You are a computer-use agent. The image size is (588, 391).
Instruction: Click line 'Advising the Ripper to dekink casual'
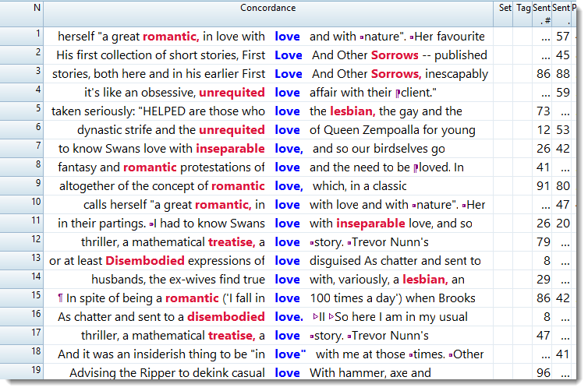point(167,372)
